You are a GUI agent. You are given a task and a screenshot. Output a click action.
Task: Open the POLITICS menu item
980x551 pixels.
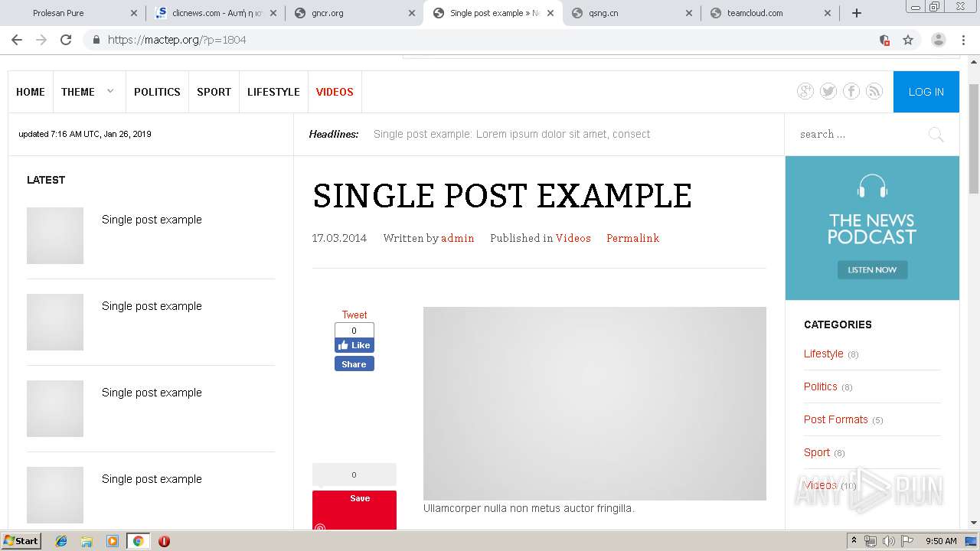(157, 92)
